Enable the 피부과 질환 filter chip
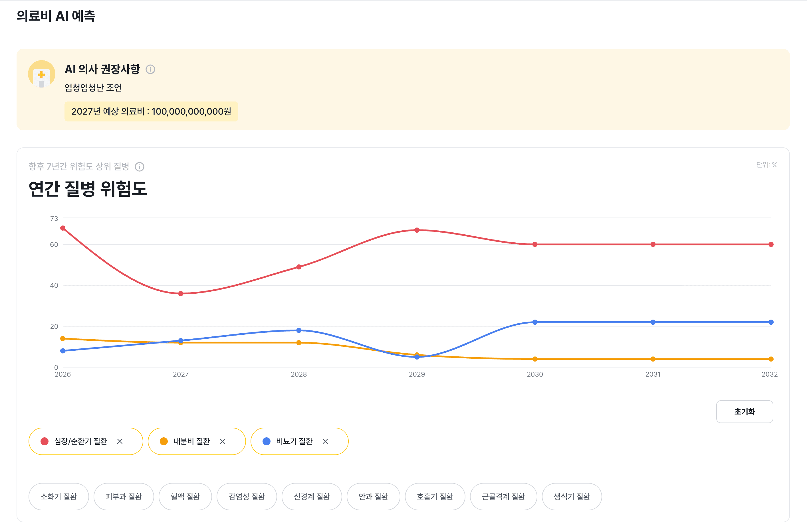The image size is (807, 532). click(124, 496)
